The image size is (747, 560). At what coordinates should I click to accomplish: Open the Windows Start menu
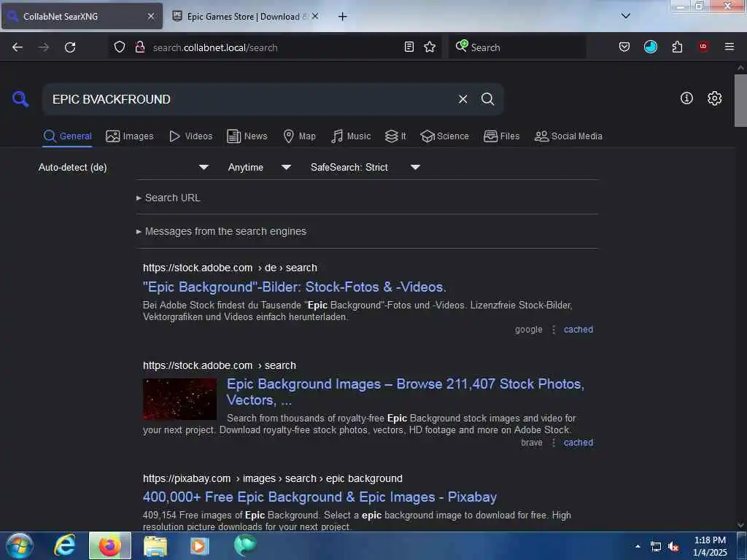[20, 545]
